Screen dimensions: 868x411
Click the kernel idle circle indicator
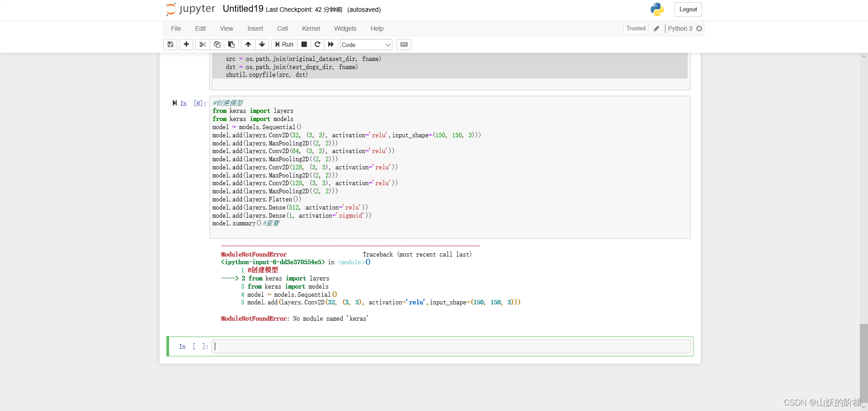click(699, 28)
